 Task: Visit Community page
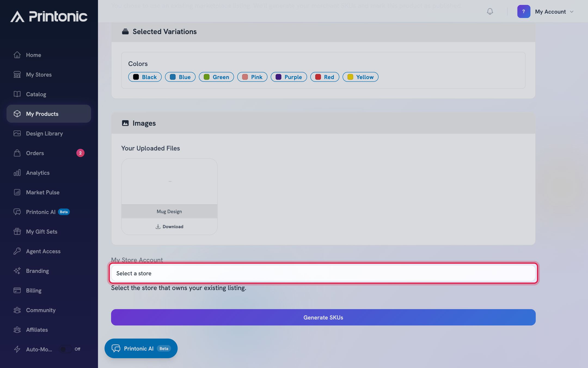[49, 310]
